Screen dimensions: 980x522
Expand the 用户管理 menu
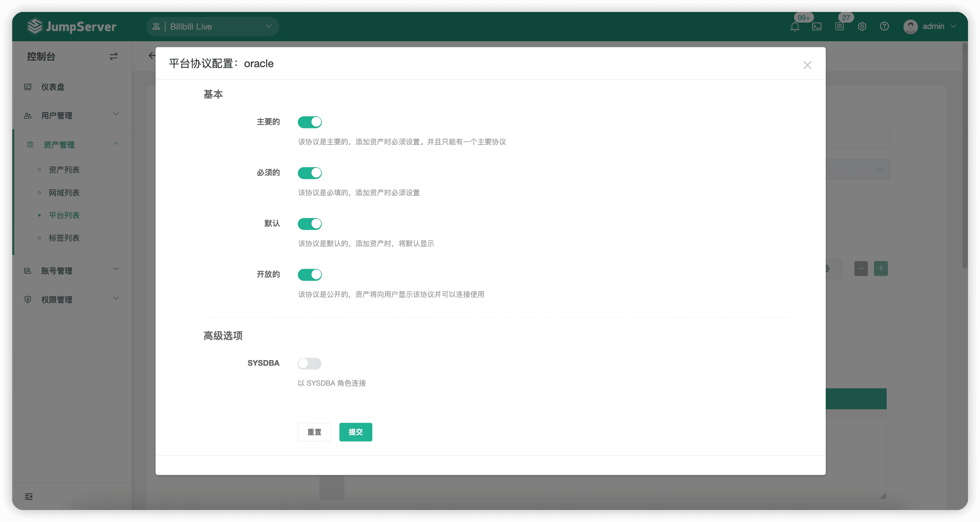point(72,115)
